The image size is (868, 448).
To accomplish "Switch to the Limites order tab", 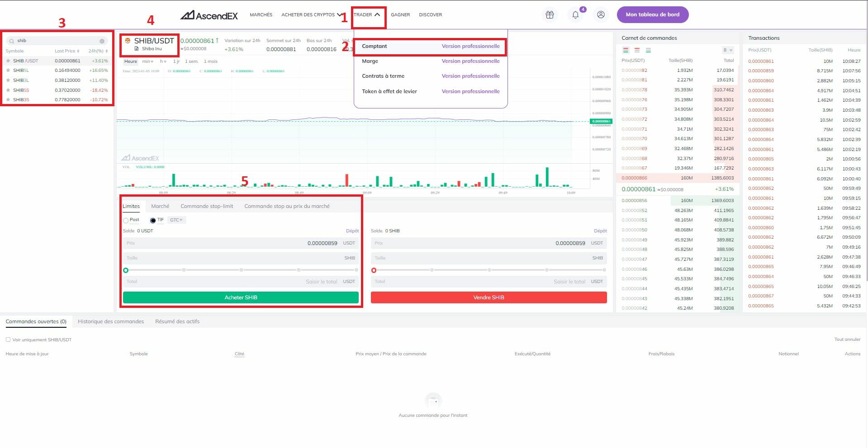I will click(131, 206).
